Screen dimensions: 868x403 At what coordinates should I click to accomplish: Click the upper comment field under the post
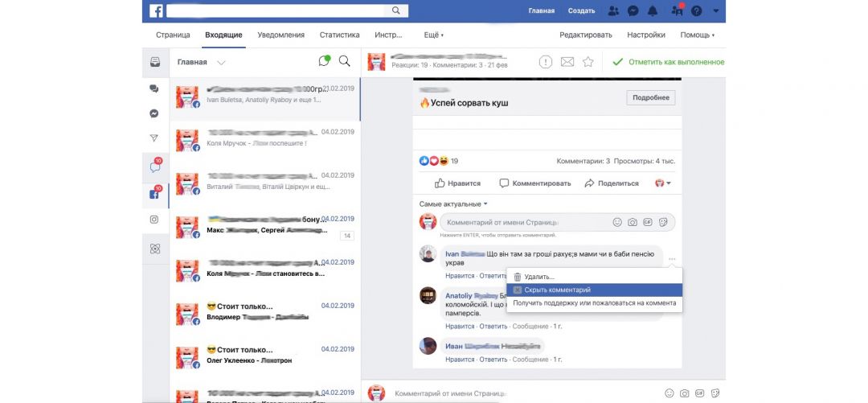558,222
